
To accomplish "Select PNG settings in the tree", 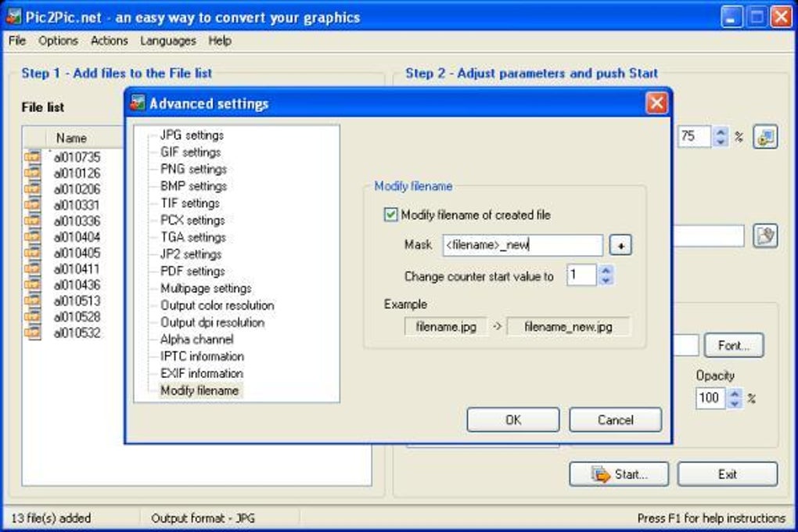I will click(193, 169).
